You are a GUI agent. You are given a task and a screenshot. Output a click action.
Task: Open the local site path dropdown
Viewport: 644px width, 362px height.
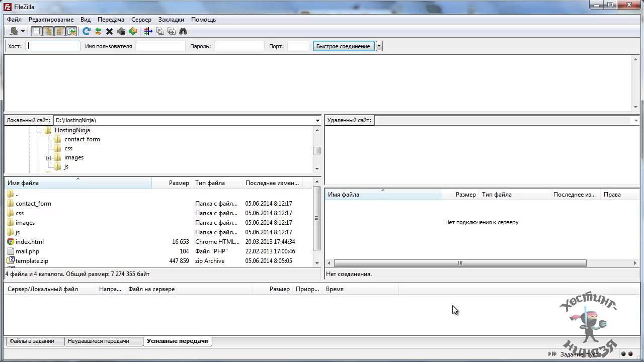click(x=317, y=121)
